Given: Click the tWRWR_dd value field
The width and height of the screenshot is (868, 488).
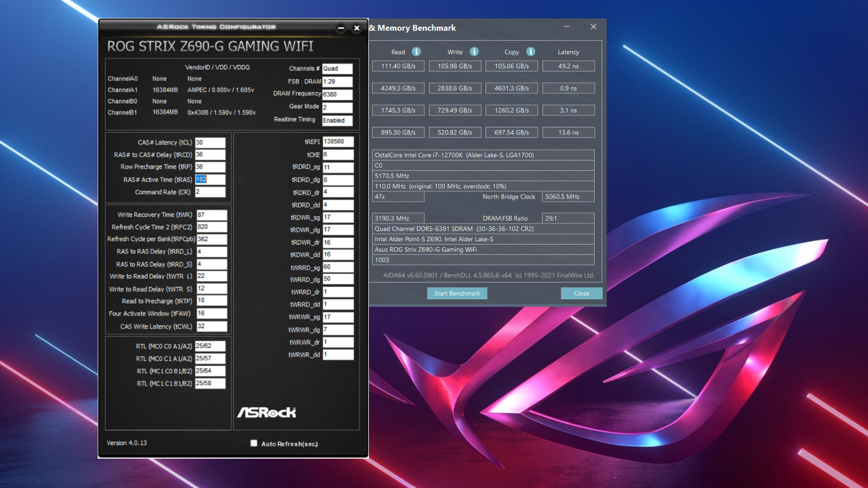Looking at the screenshot, I should click(338, 355).
